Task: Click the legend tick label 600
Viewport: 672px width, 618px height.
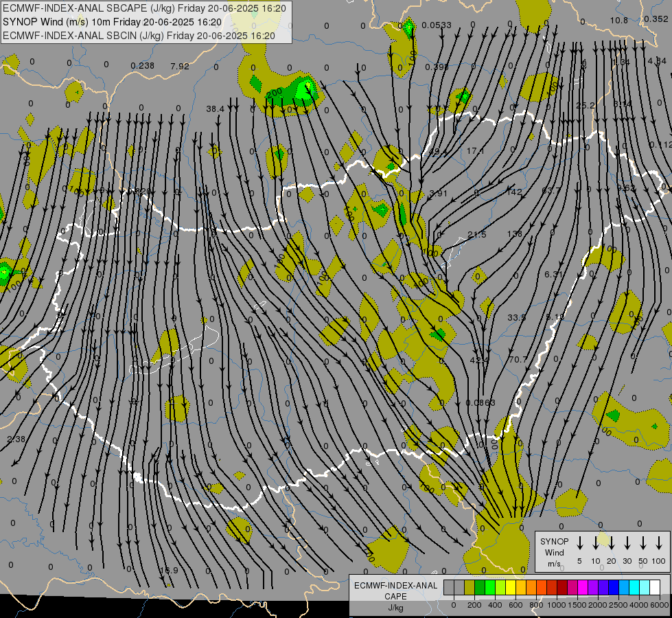Action: click(x=515, y=605)
